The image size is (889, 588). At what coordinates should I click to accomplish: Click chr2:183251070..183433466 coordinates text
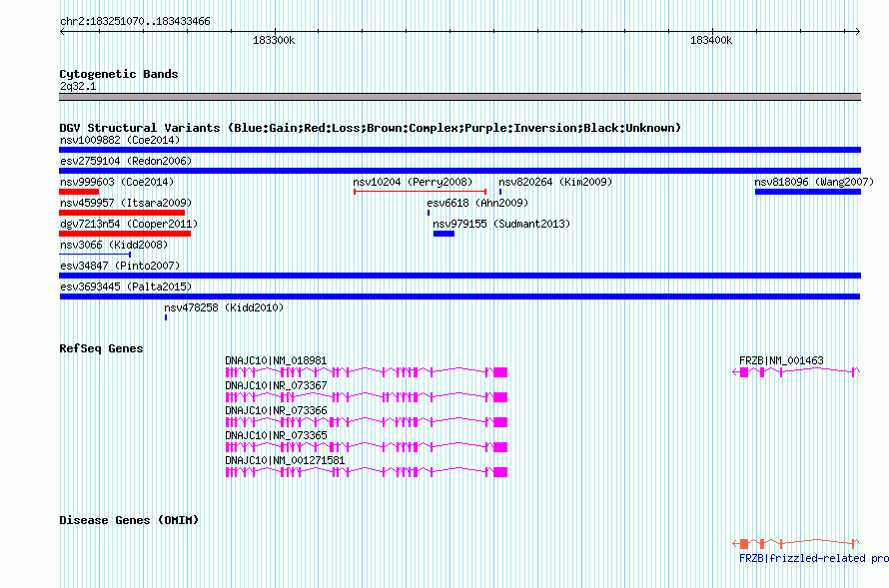point(135,22)
